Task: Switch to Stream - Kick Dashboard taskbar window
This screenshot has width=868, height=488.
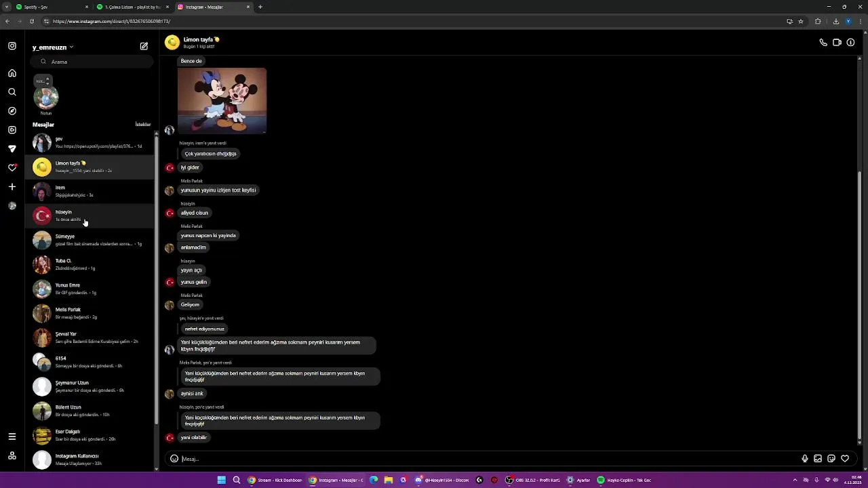Action: point(275,480)
